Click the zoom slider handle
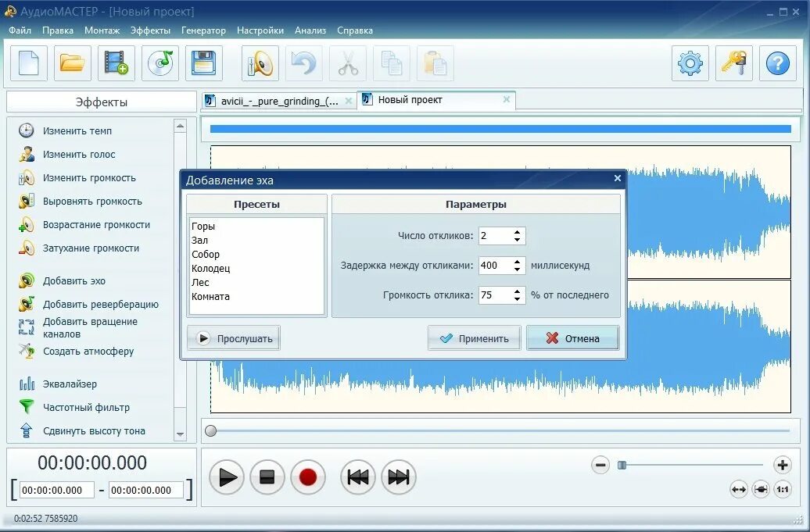Screen dimensions: 810x532 tap(622, 466)
